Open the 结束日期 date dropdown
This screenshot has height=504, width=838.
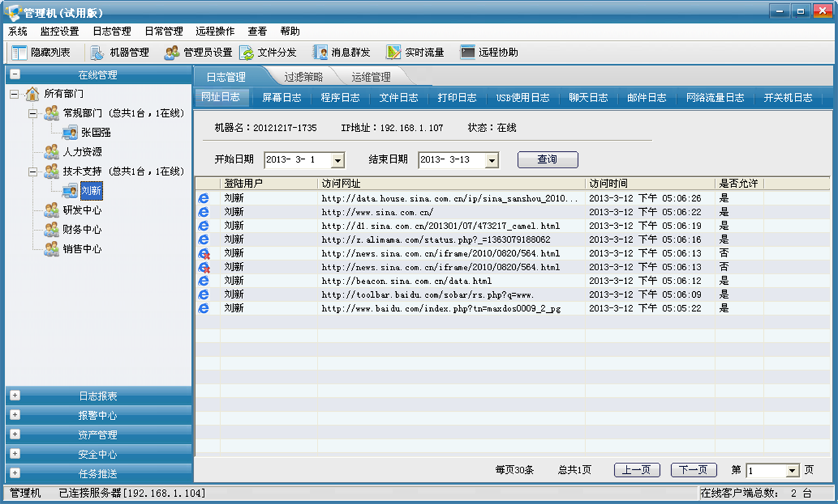(492, 160)
